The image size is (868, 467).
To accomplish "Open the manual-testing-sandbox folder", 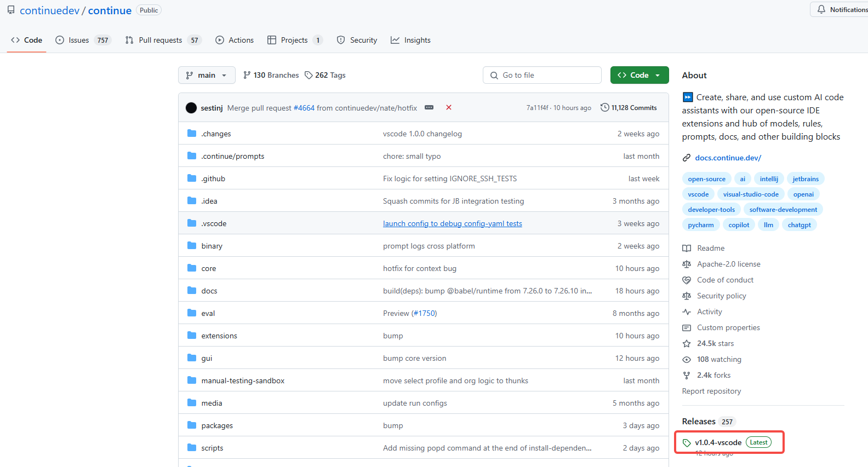I will (243, 380).
